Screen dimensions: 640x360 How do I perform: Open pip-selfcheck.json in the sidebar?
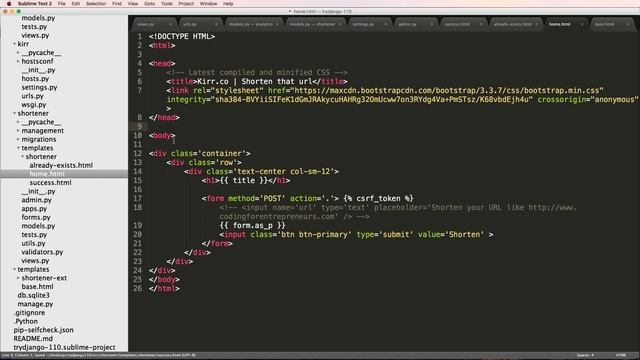coord(43,330)
